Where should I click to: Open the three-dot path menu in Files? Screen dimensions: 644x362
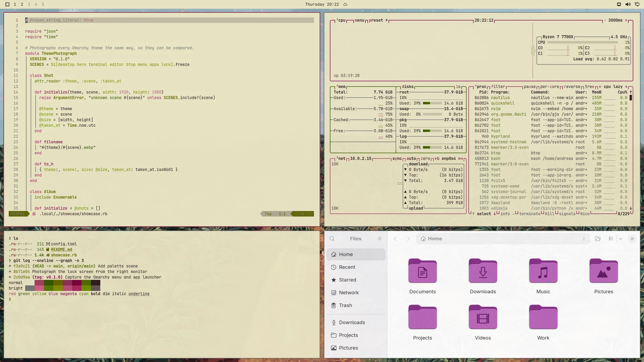click(x=584, y=239)
